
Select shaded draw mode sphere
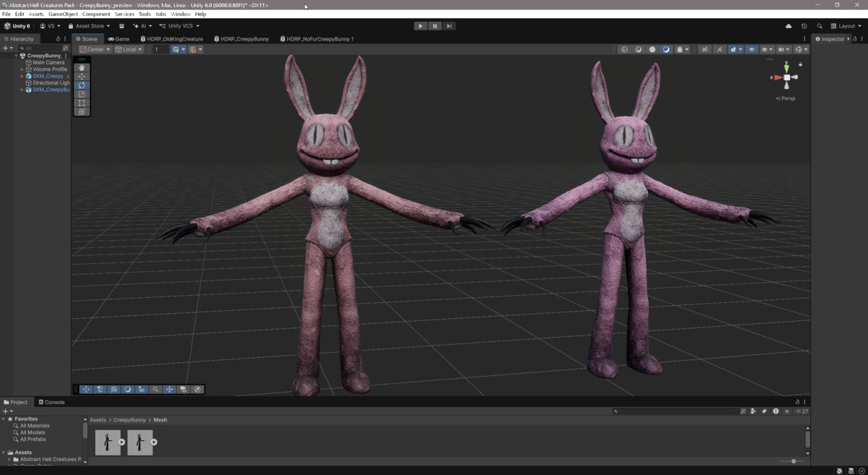[x=652, y=49]
